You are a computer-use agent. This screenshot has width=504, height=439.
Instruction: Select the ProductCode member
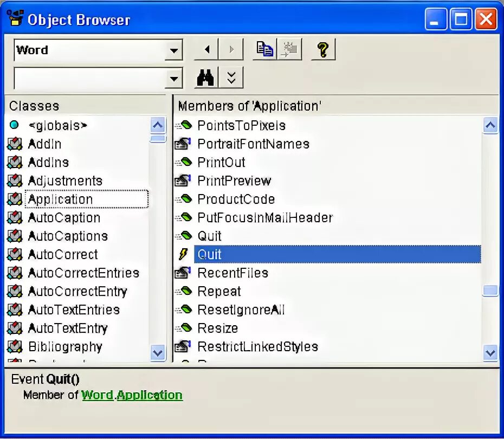(236, 199)
